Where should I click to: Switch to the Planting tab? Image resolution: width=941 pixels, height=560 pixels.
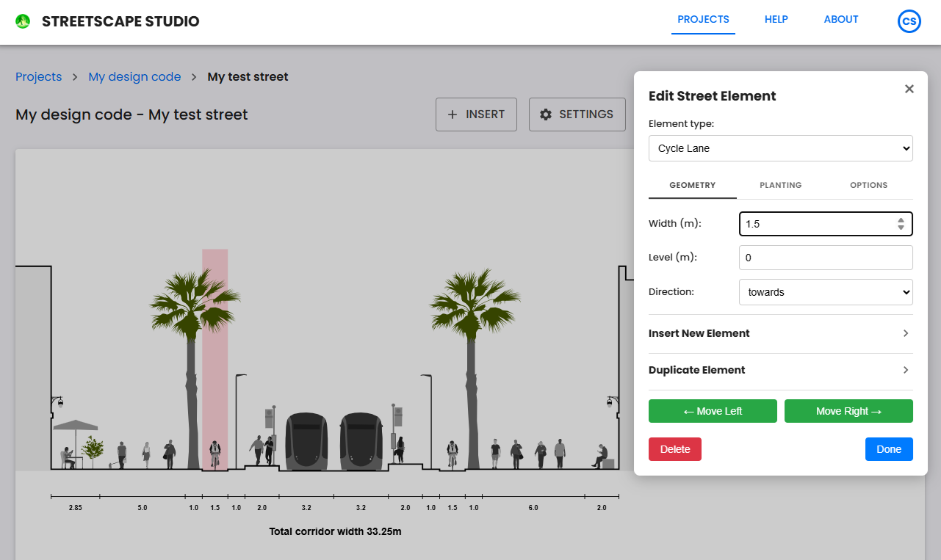tap(780, 185)
